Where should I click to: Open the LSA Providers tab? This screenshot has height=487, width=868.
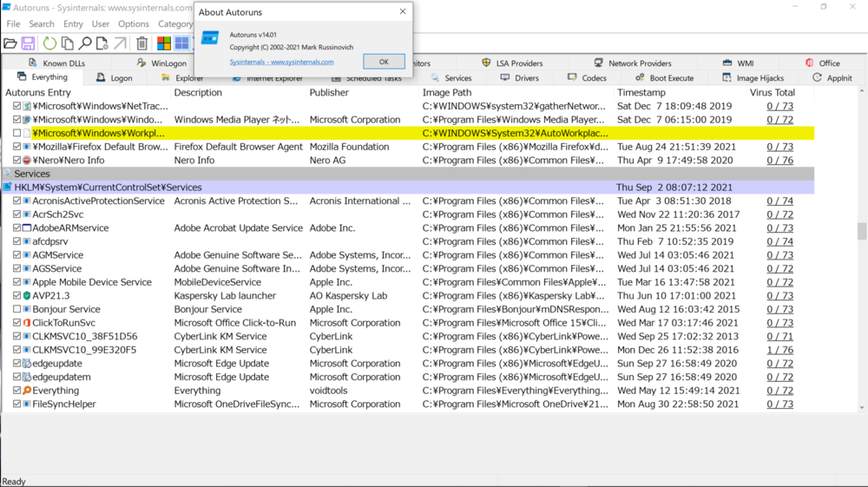point(513,63)
